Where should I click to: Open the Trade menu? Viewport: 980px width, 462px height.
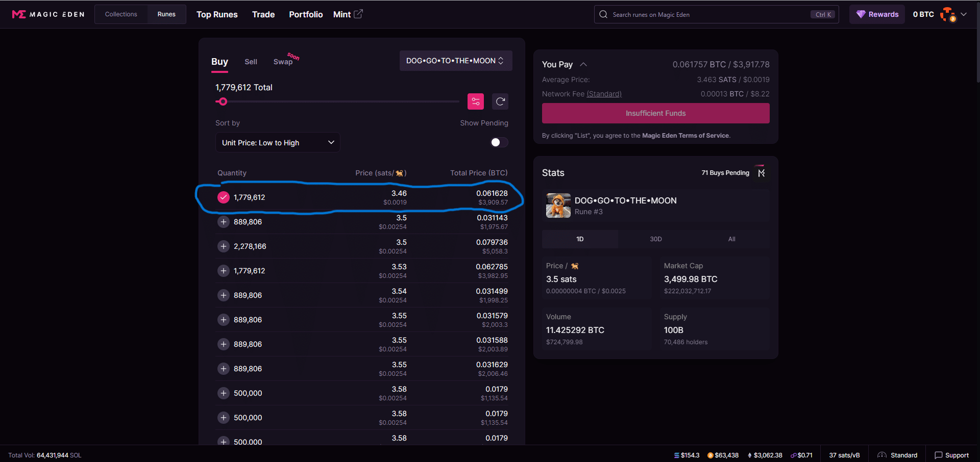pos(263,14)
